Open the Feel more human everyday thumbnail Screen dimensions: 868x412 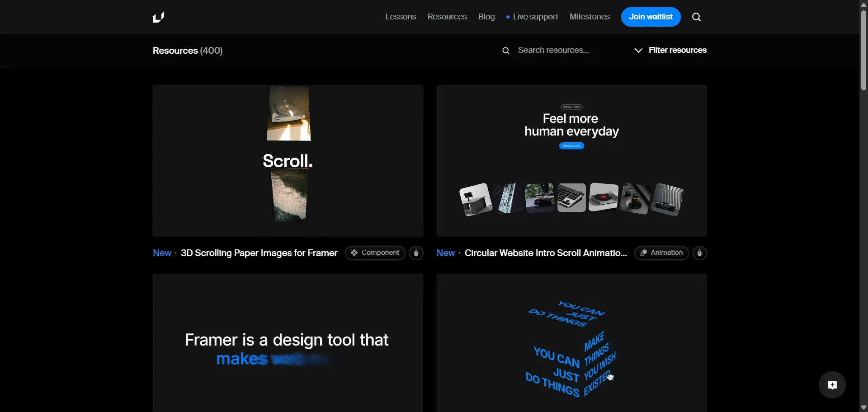pyautogui.click(x=571, y=161)
